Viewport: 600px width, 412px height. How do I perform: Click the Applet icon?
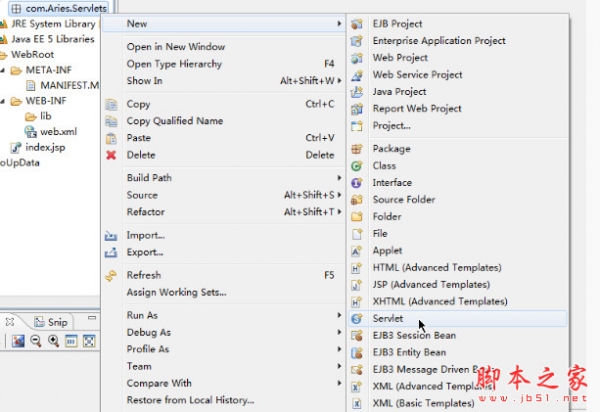tap(357, 251)
